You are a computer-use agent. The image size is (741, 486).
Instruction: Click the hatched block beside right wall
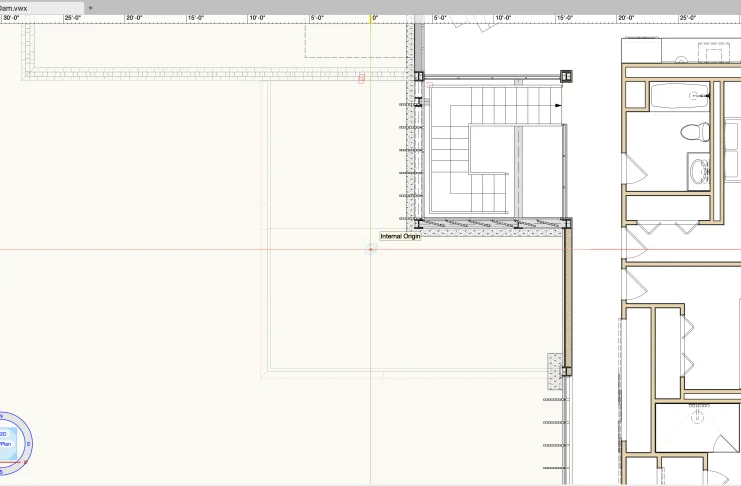[x=553, y=371]
